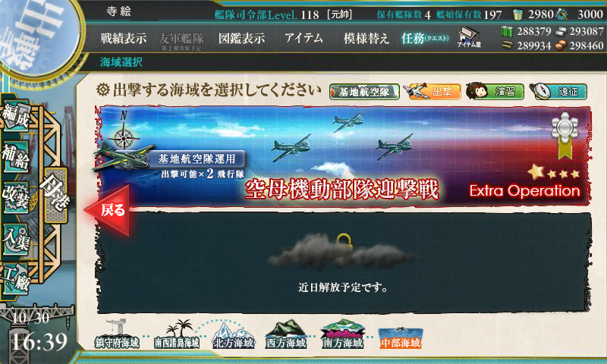Select 中部海域 world tab

[401, 337]
